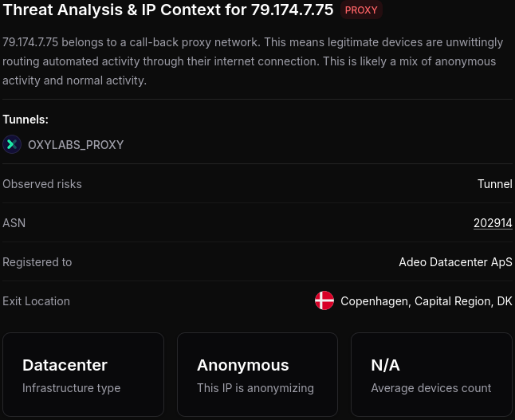Screen dimensions: 515x420
Task: Click Adeo Datacenter ApS registrant name
Action: point(455,262)
